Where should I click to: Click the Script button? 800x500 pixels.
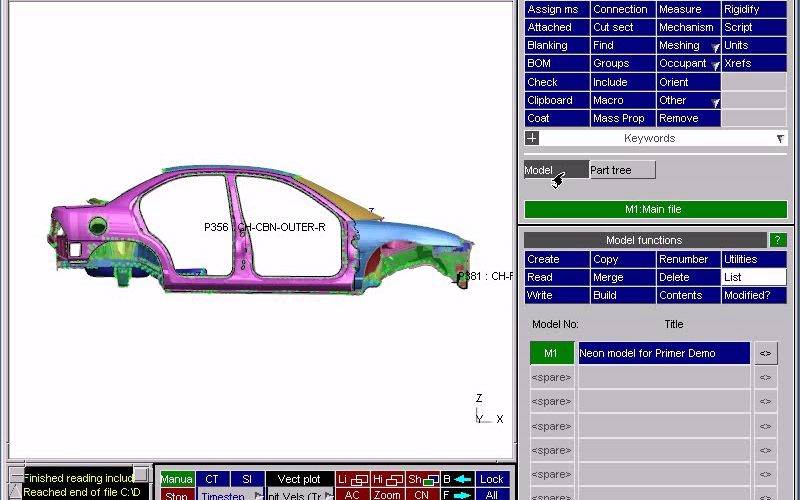click(754, 28)
